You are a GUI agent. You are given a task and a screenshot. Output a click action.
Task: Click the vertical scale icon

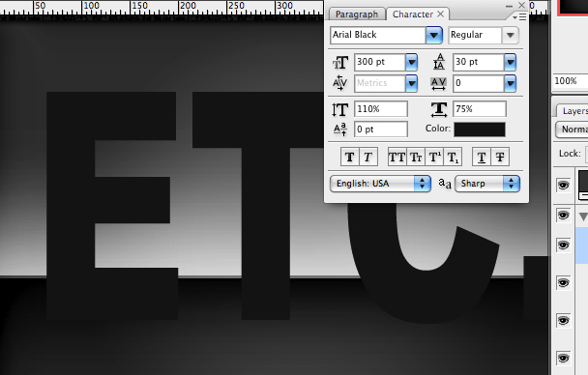coord(339,110)
